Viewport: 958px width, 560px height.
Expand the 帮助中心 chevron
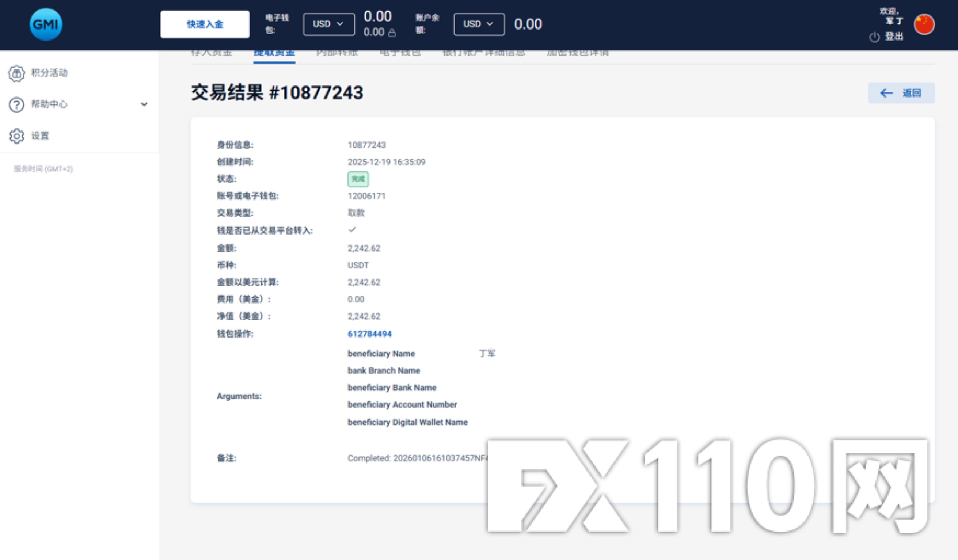pyautogui.click(x=144, y=104)
